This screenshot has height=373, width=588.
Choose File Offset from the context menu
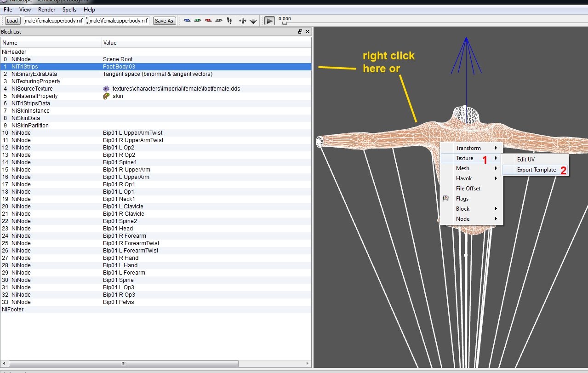coord(472,189)
